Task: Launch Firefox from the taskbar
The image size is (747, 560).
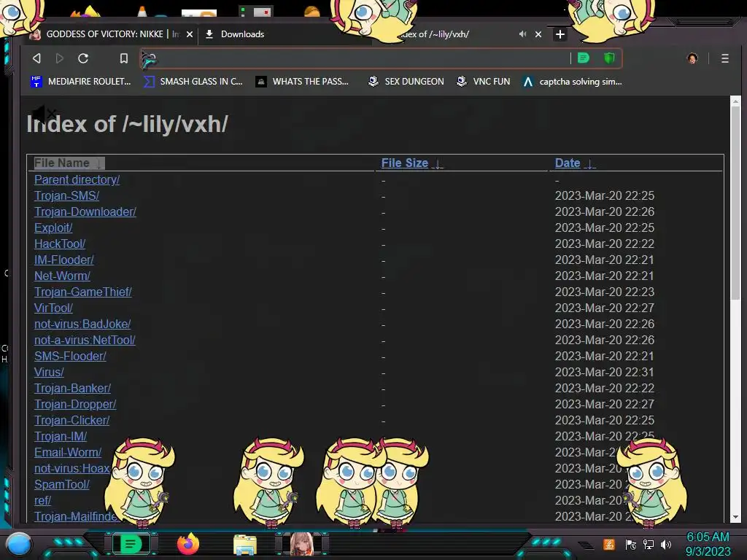Action: 188,544
